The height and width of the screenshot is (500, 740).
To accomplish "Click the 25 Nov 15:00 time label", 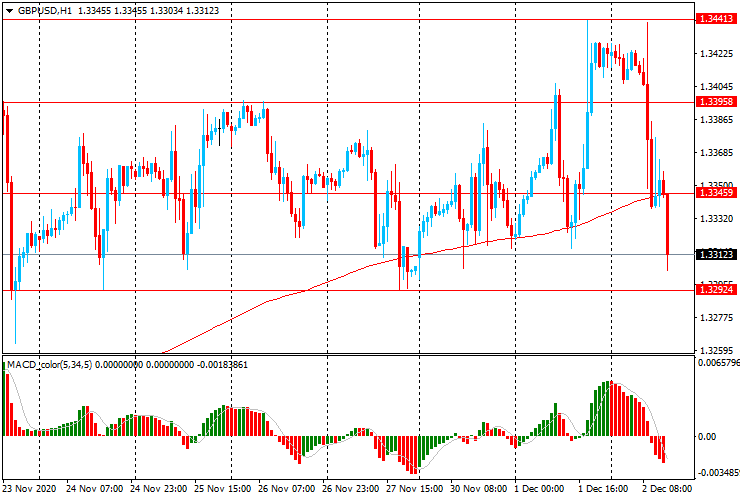I will coord(223,489).
